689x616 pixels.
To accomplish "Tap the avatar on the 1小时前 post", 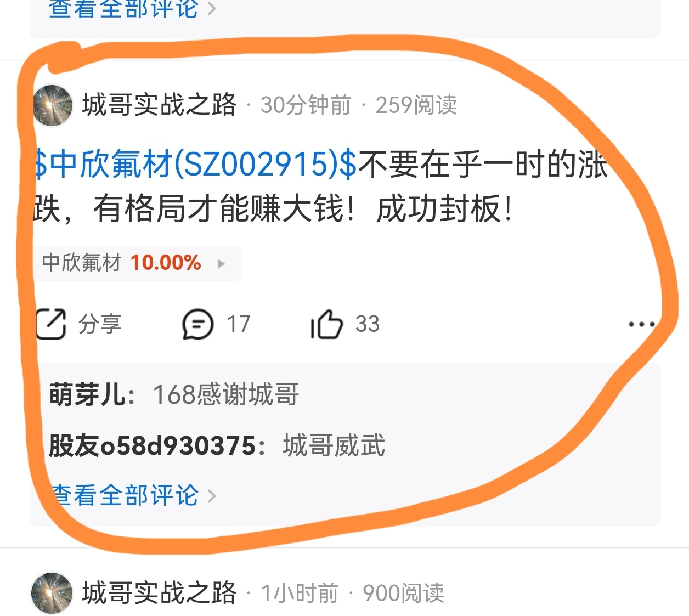I will coord(52,593).
